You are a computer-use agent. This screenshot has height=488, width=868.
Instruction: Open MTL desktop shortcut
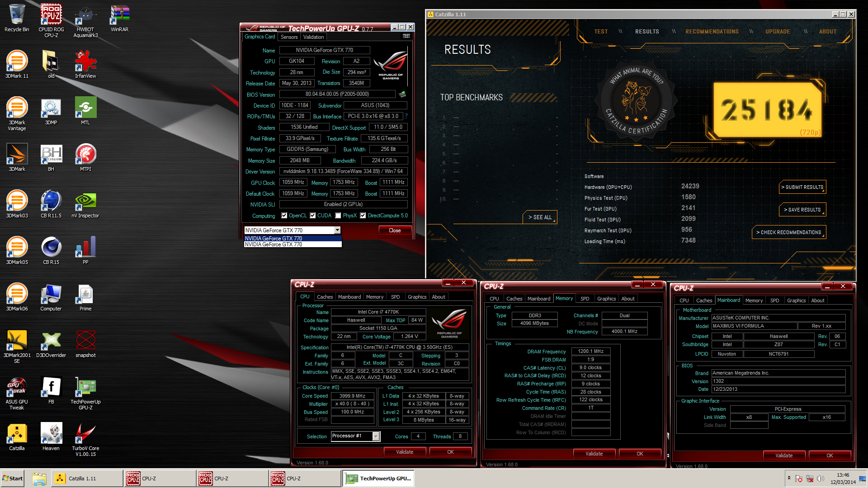coord(85,111)
